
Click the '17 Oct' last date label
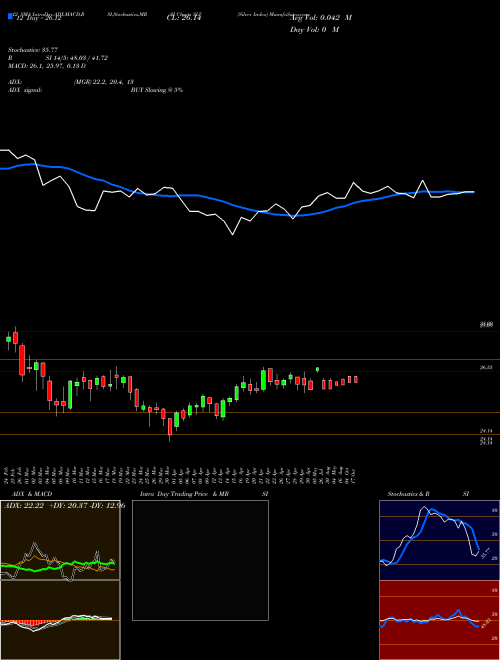[x=355, y=474]
